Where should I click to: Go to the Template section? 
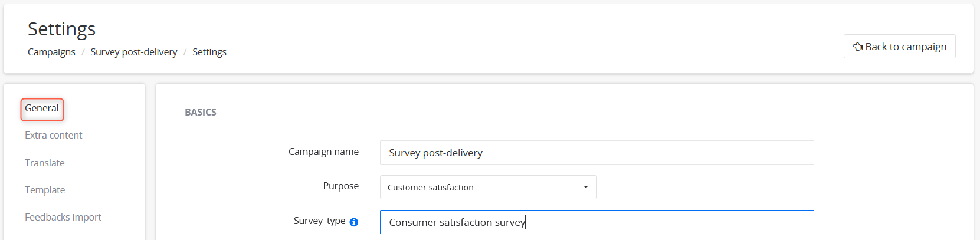(x=45, y=190)
